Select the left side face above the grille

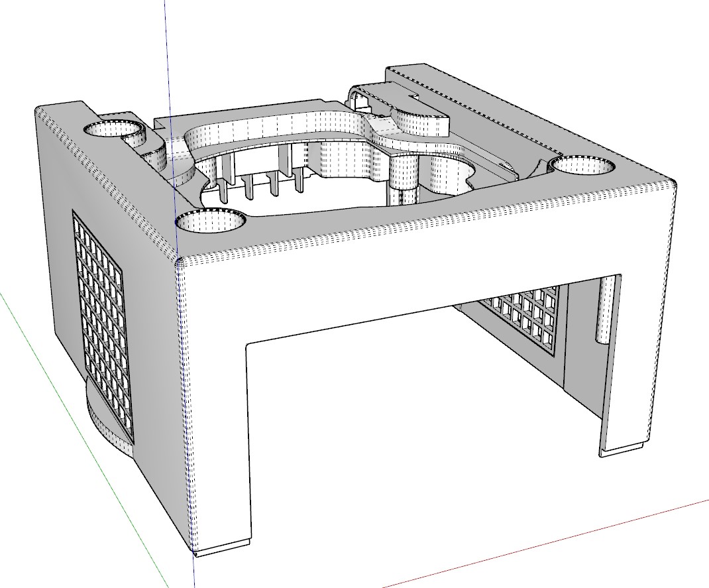pos(99,172)
